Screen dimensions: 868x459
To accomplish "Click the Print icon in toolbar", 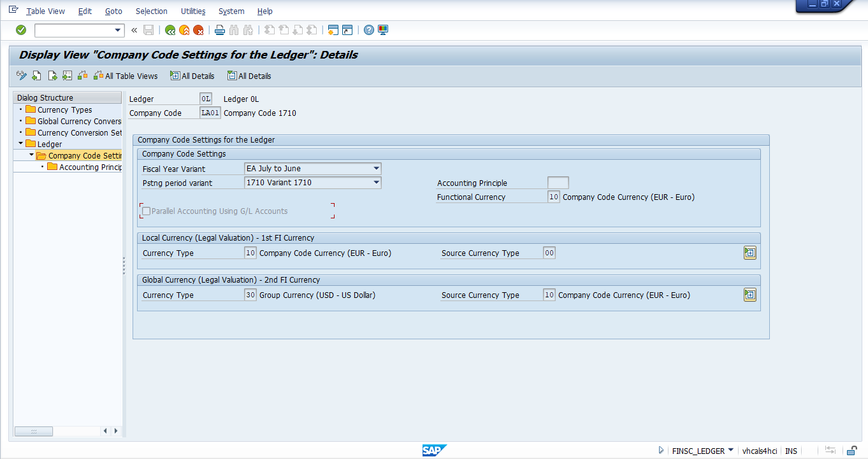I will pos(220,30).
